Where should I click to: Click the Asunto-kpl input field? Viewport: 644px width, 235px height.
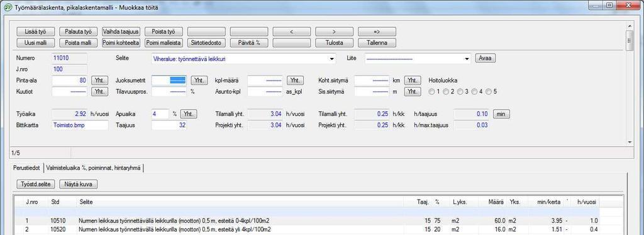[x=265, y=92]
